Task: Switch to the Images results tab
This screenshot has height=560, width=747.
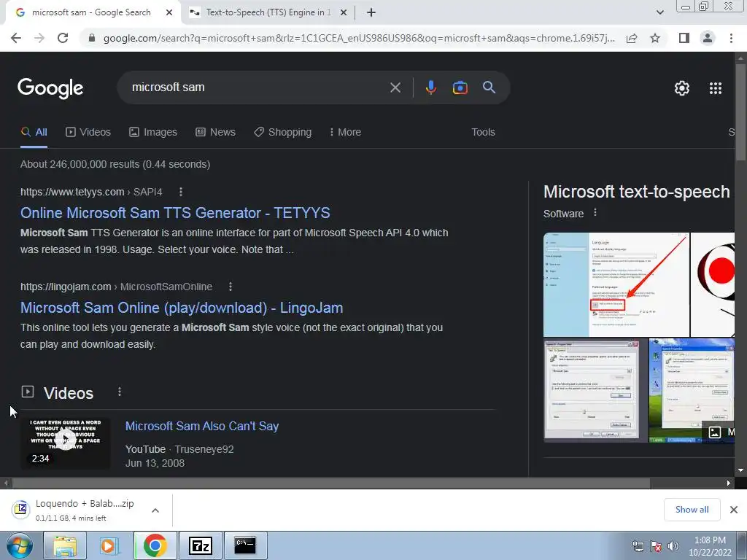Action: (153, 133)
